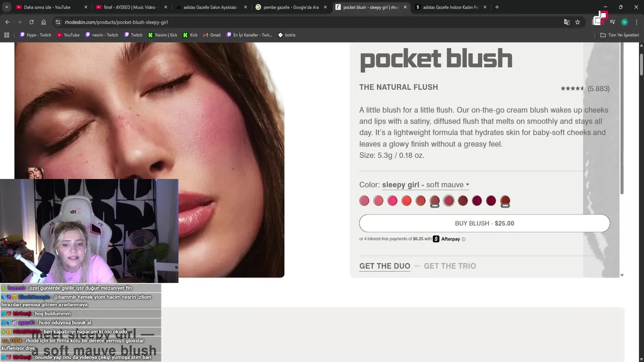Pick the ninth deep berry swatch
644x362 pixels.
477,201
